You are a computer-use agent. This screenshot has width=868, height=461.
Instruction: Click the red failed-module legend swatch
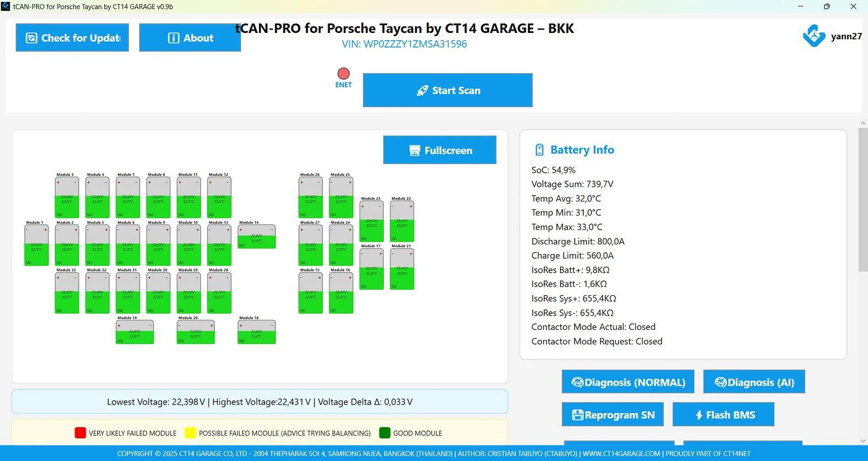tap(80, 433)
